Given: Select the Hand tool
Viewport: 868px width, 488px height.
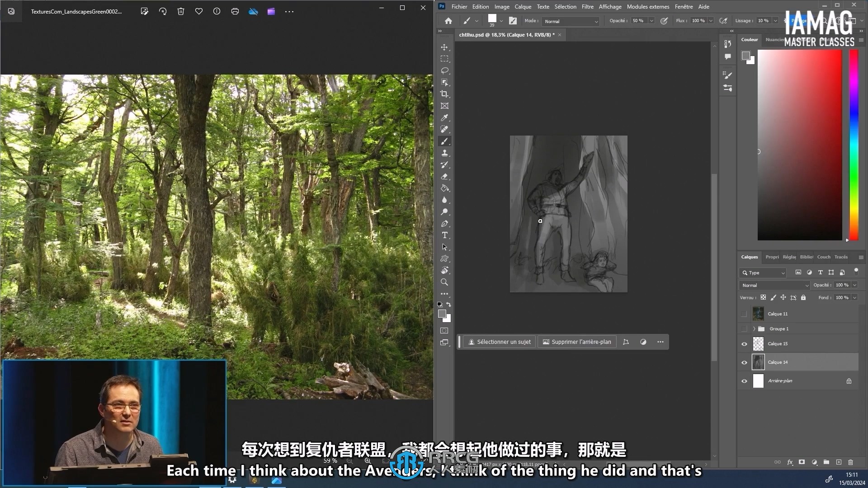Looking at the screenshot, I should coord(444,271).
